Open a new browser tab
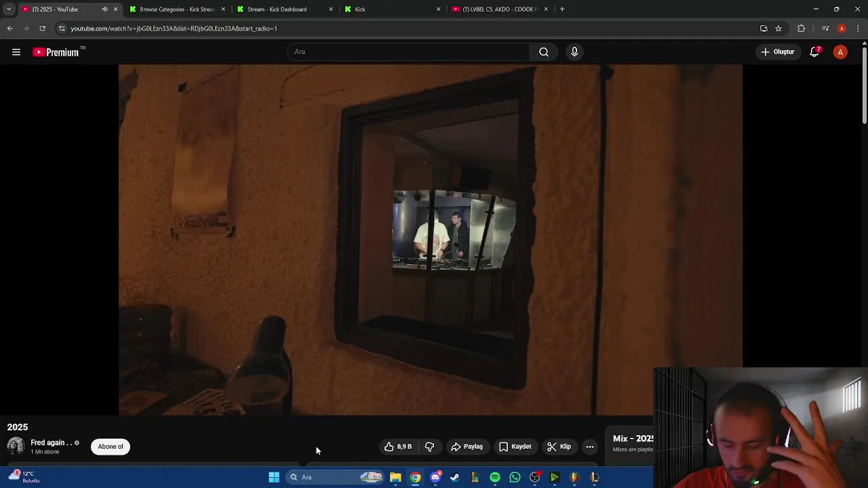 [x=562, y=9]
